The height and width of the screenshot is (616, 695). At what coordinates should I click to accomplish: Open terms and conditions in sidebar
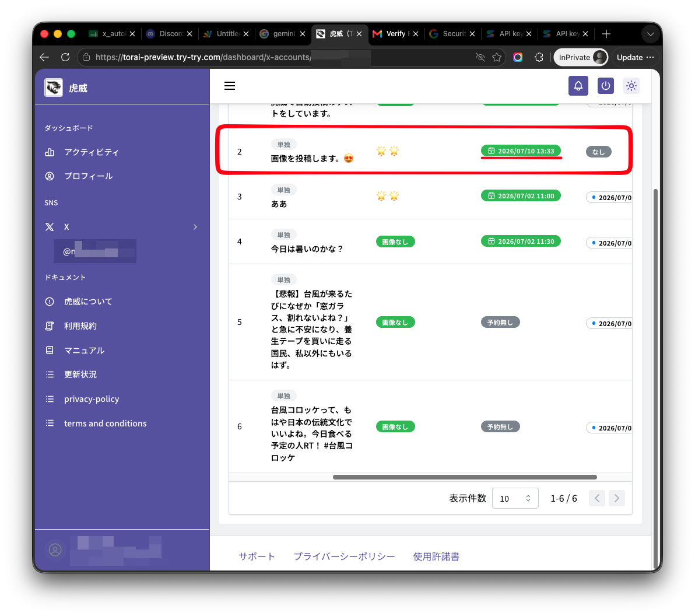click(105, 423)
